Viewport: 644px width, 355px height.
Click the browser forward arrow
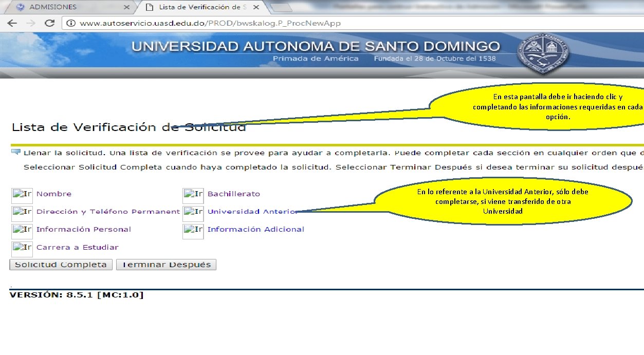(x=30, y=23)
